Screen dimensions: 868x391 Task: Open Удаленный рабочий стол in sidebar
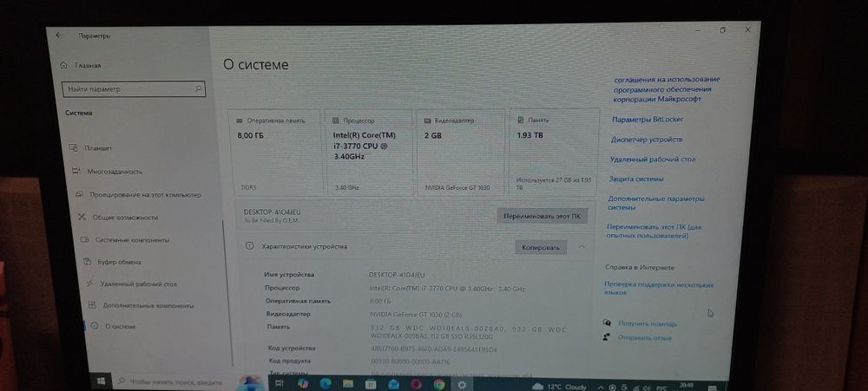[x=131, y=283]
